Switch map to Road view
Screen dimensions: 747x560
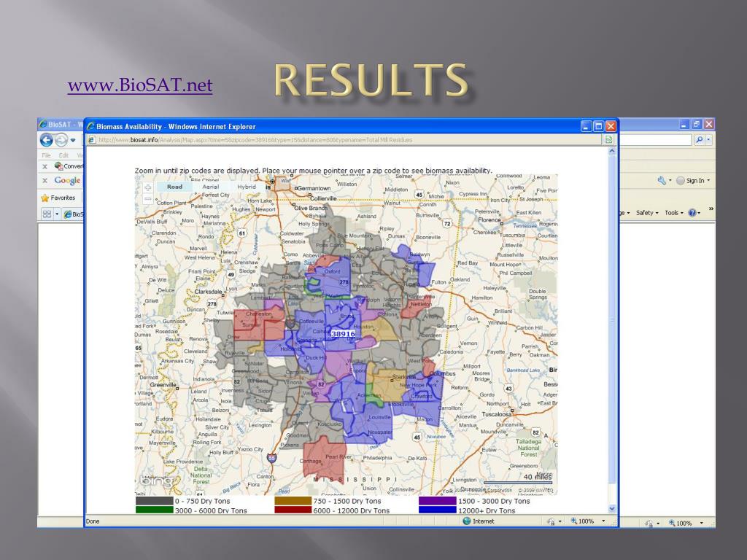pyautogui.click(x=174, y=187)
